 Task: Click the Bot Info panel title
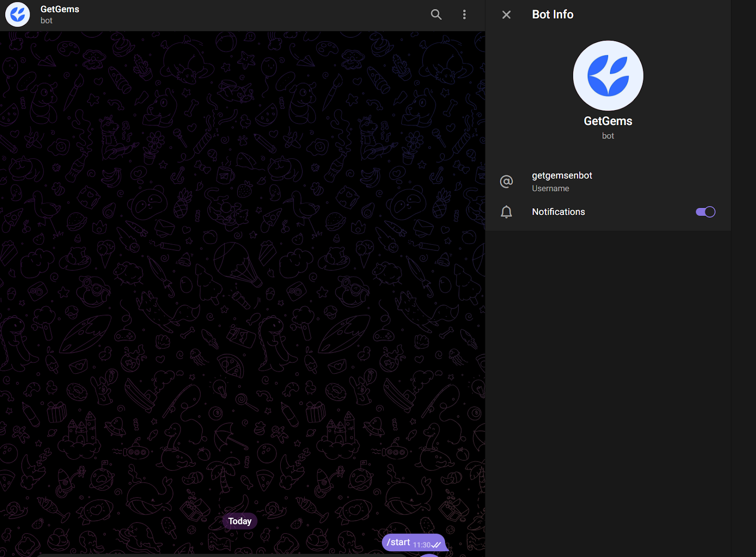point(552,15)
